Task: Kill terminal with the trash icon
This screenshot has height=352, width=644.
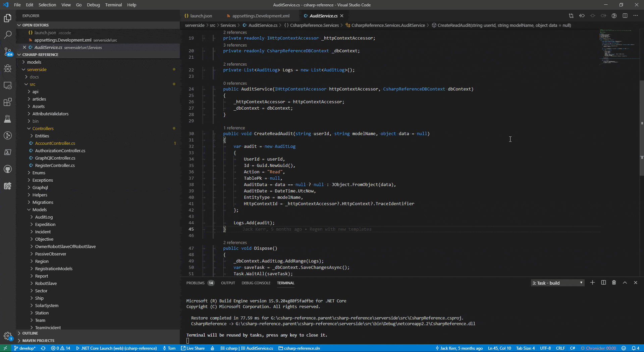Action: tap(614, 283)
